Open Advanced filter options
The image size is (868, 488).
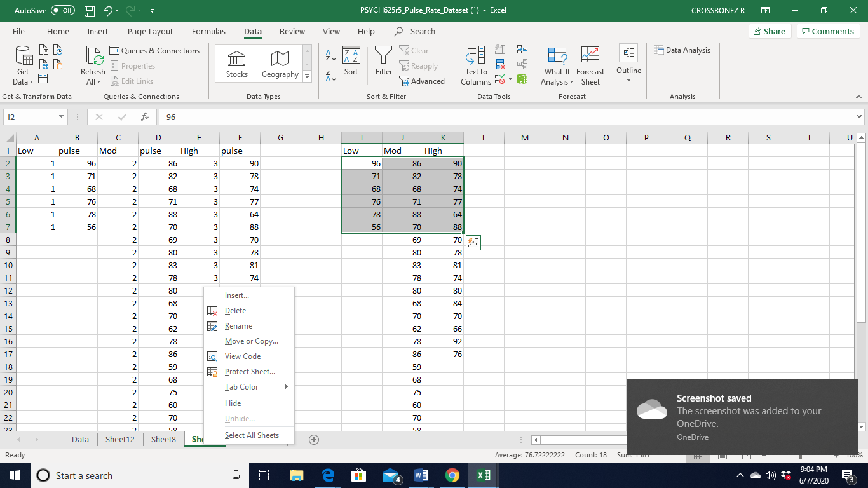(422, 81)
